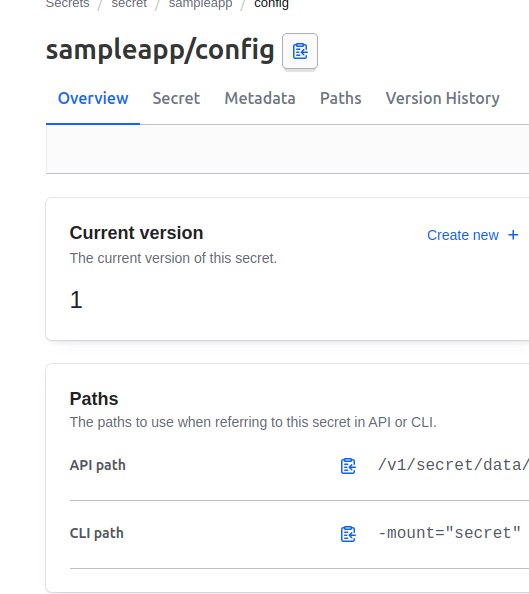This screenshot has height=594, width=529.
Task: Create a new secret version
Action: [473, 235]
